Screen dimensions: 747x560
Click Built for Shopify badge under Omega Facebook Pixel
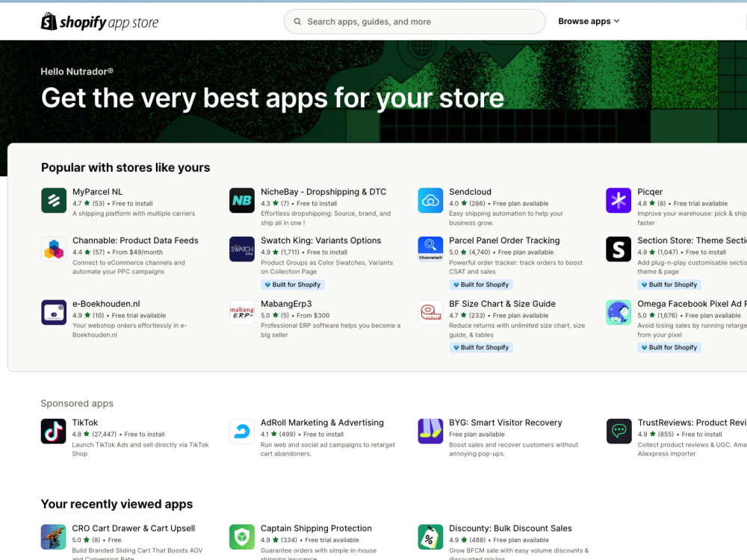[x=669, y=348]
